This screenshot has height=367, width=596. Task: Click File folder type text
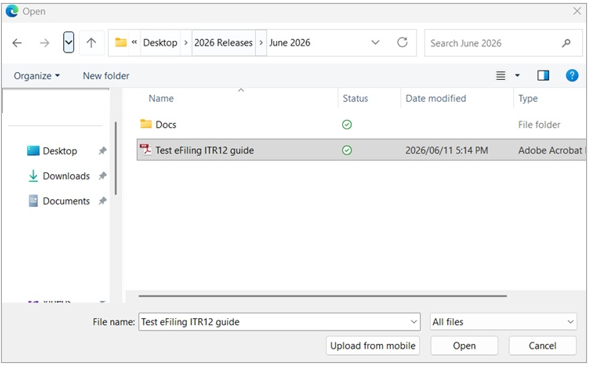[539, 125]
